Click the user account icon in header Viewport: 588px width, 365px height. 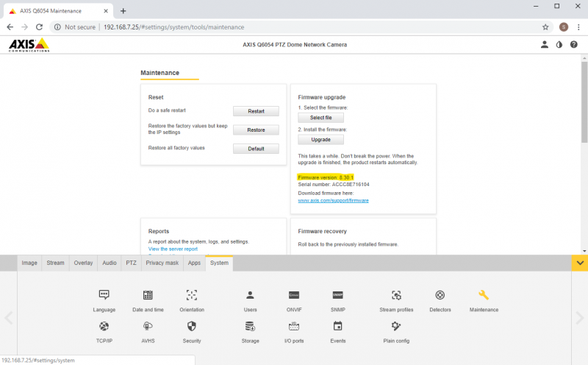click(545, 45)
